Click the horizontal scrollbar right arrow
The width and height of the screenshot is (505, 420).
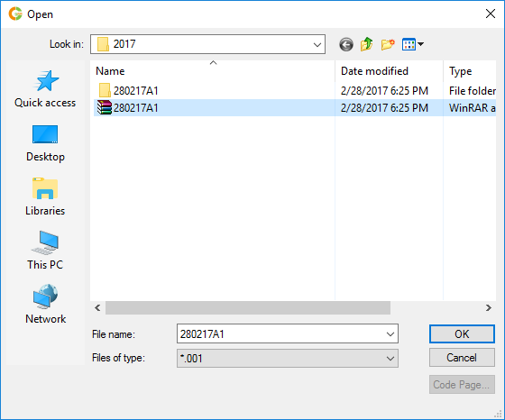(489, 308)
